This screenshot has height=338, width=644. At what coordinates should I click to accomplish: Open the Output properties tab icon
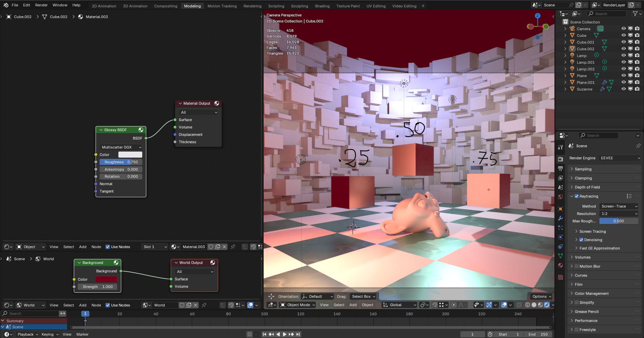pos(560,169)
